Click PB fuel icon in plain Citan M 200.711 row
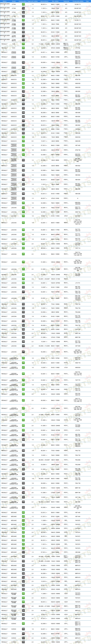The width and height of the screenshot is (91, 644). coord(23,4)
